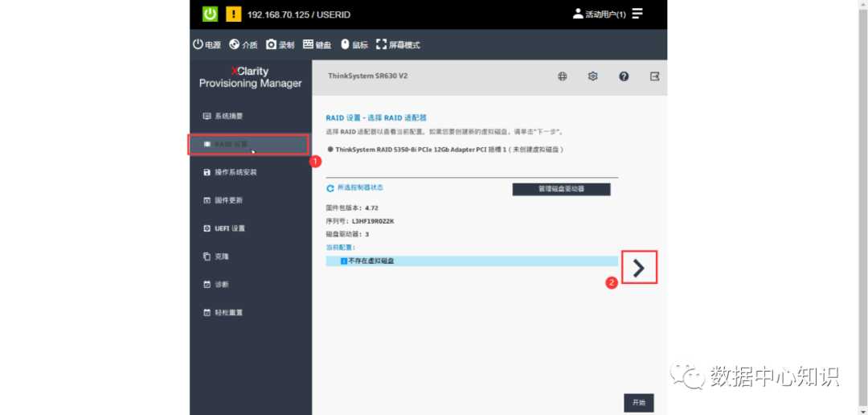Click the 不存在虚拟磁盘 text

coord(371,261)
